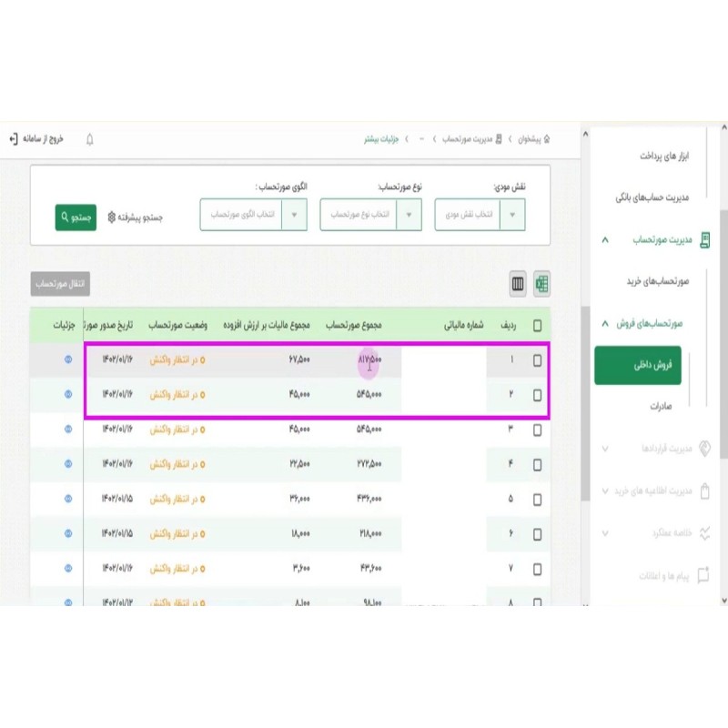
Task: Select the checkbox for row 4
Action: (537, 464)
